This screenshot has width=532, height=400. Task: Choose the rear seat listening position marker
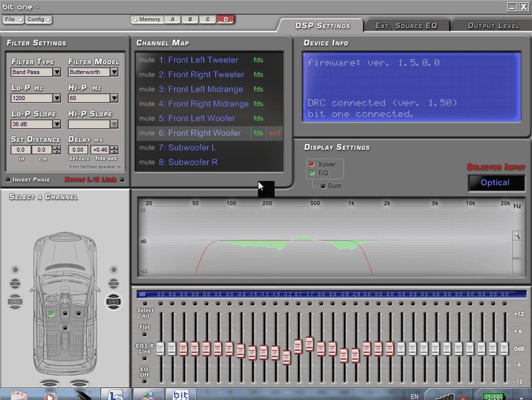(x=65, y=328)
